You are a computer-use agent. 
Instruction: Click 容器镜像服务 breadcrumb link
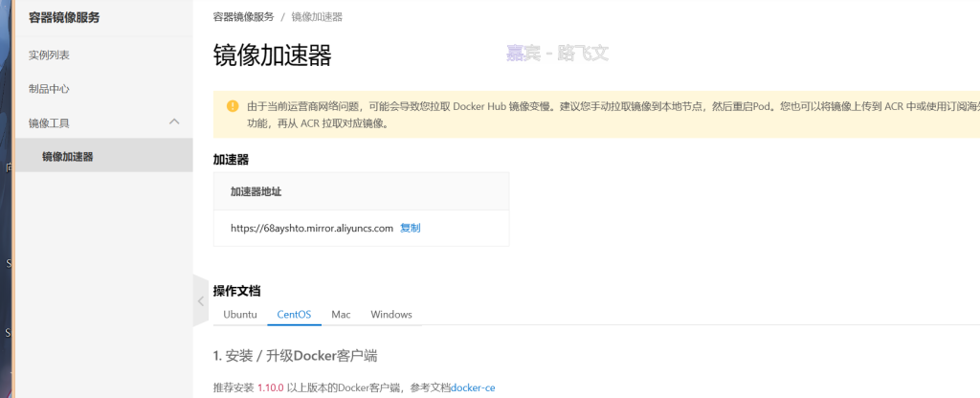coord(243,17)
